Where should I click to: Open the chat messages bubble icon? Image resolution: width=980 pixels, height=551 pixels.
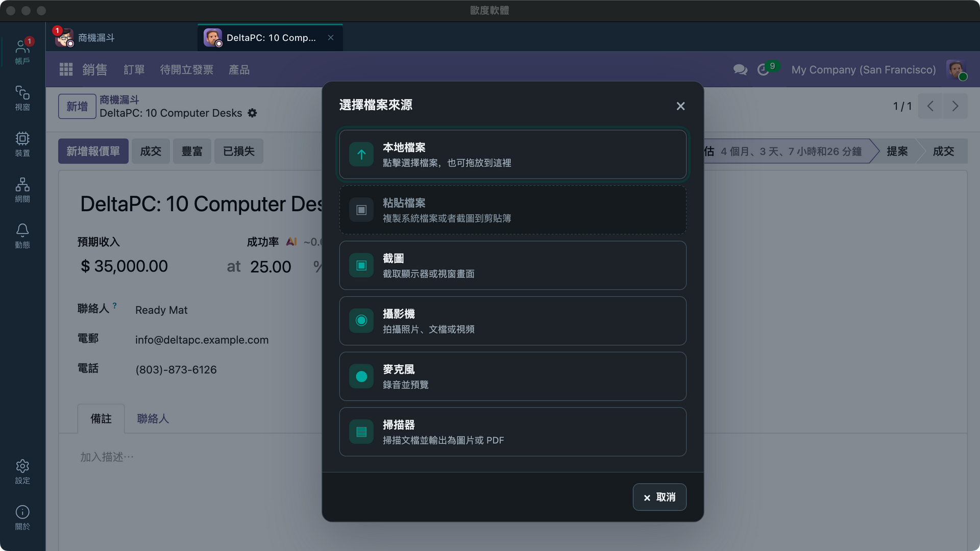point(740,69)
